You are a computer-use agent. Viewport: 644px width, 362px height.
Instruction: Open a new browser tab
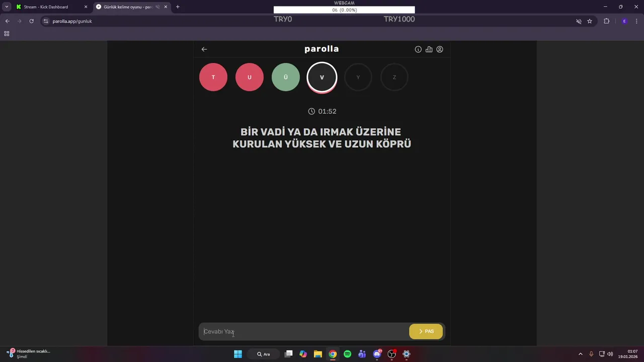[x=178, y=7]
